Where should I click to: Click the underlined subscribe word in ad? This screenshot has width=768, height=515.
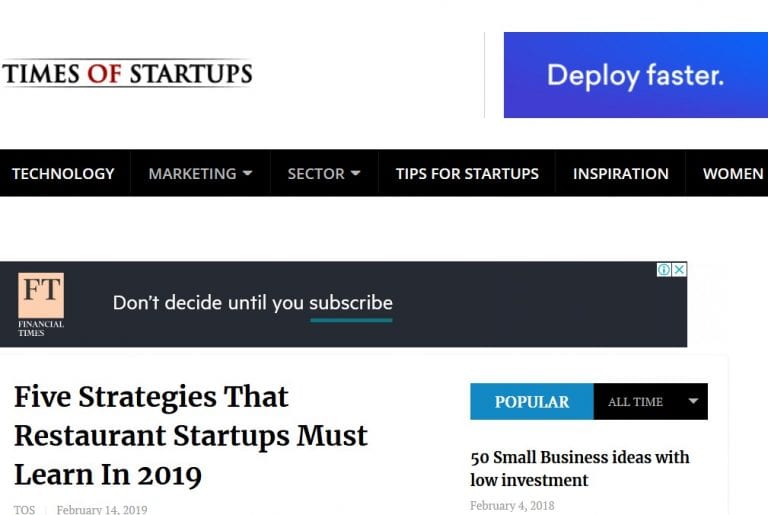click(351, 303)
